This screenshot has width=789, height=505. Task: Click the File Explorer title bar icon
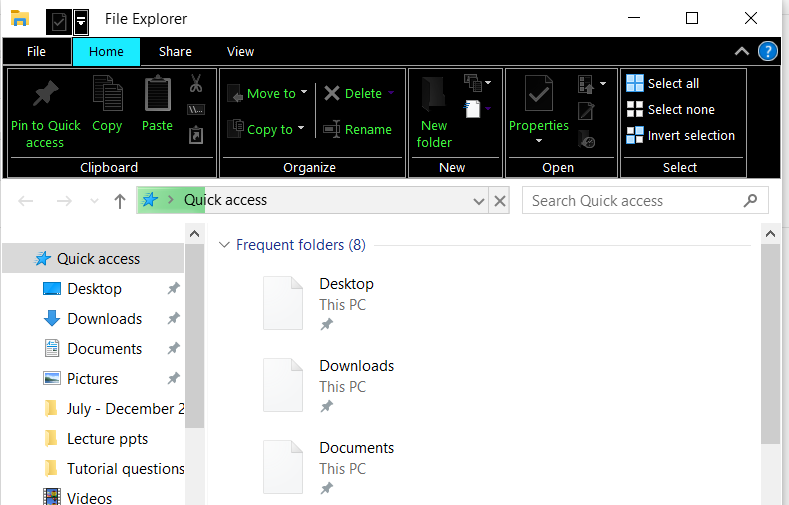tap(20, 19)
